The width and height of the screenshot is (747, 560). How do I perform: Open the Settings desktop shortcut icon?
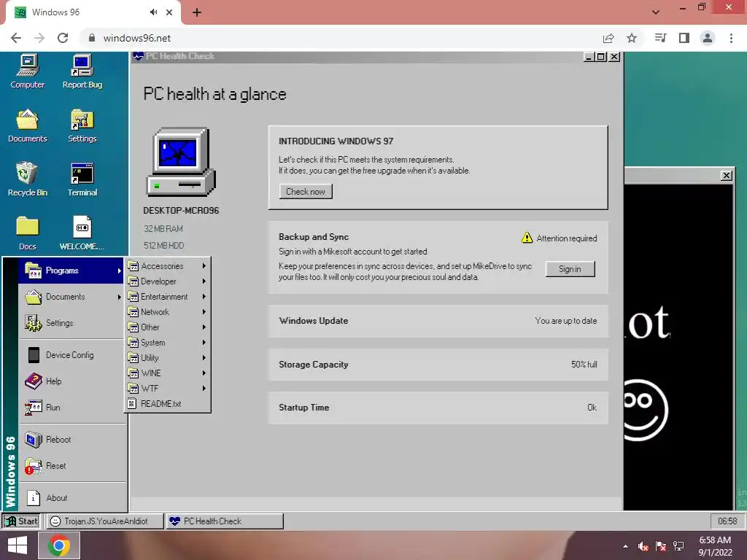(82, 125)
